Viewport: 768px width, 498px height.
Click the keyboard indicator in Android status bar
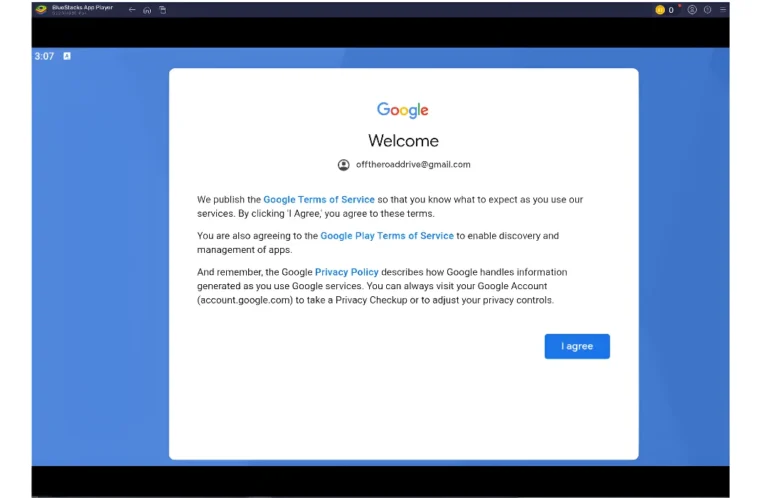[67, 56]
